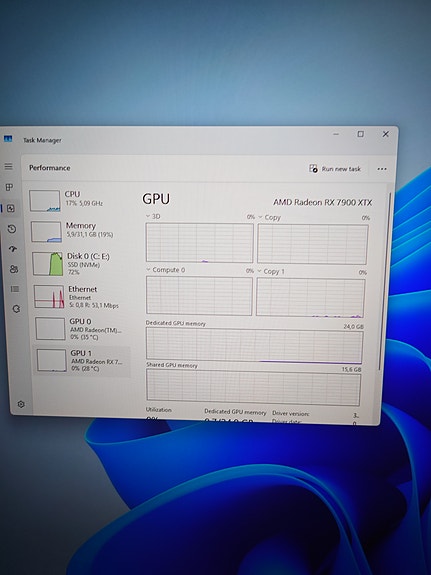The height and width of the screenshot is (575, 431).
Task: Click the GPU heading text
Action: point(156,199)
